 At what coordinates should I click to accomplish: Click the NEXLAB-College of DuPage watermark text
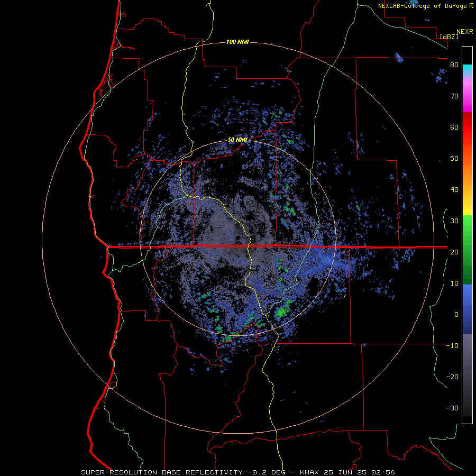click(422, 6)
